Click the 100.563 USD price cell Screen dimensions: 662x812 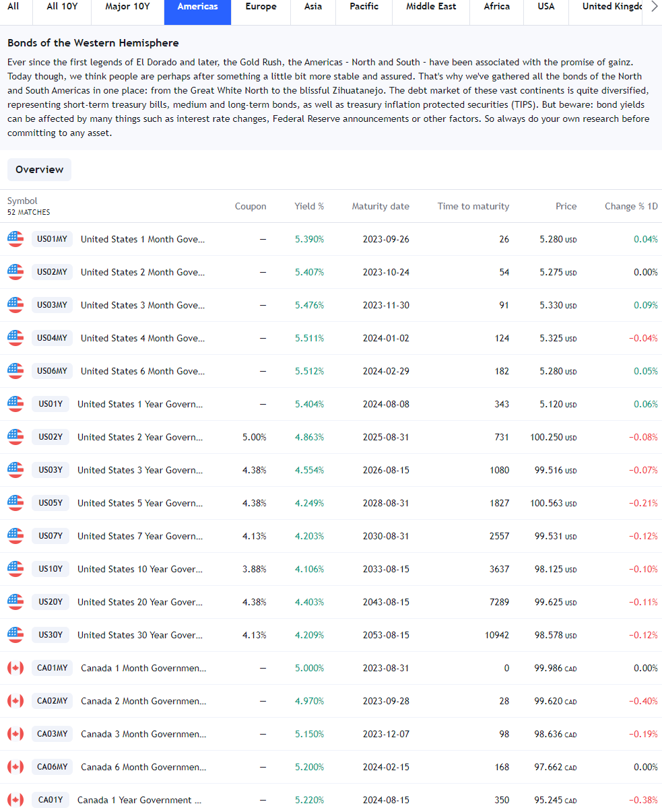pos(554,503)
